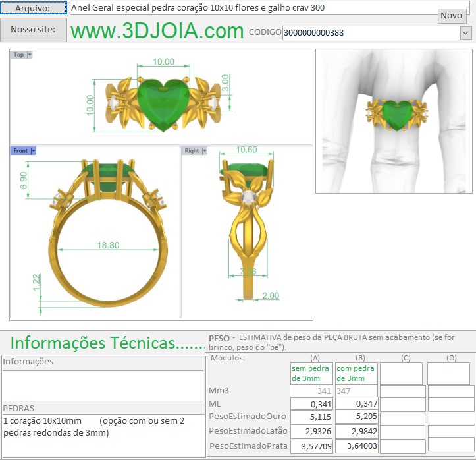Click the CODIGO number field
This screenshot has width=476, height=460.
pos(371,32)
